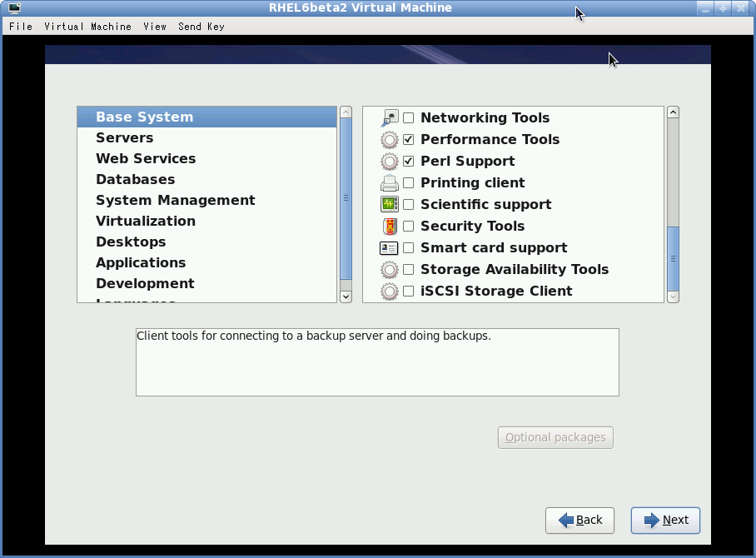756x558 pixels.
Task: Click the Next button
Action: 665,520
